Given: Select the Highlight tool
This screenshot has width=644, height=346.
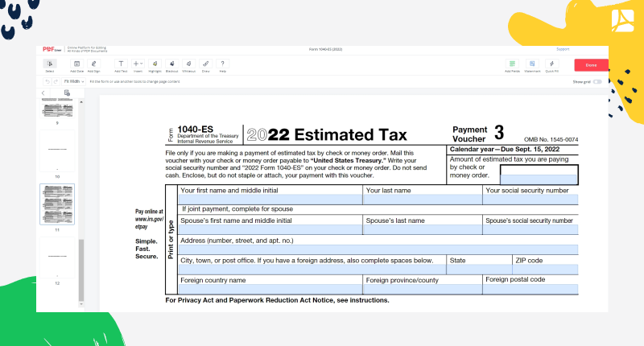Looking at the screenshot, I should coord(155,66).
